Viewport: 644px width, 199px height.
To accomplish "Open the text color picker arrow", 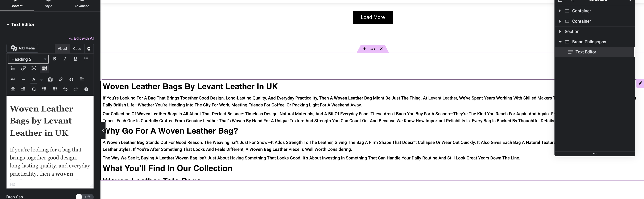I will click(41, 80).
